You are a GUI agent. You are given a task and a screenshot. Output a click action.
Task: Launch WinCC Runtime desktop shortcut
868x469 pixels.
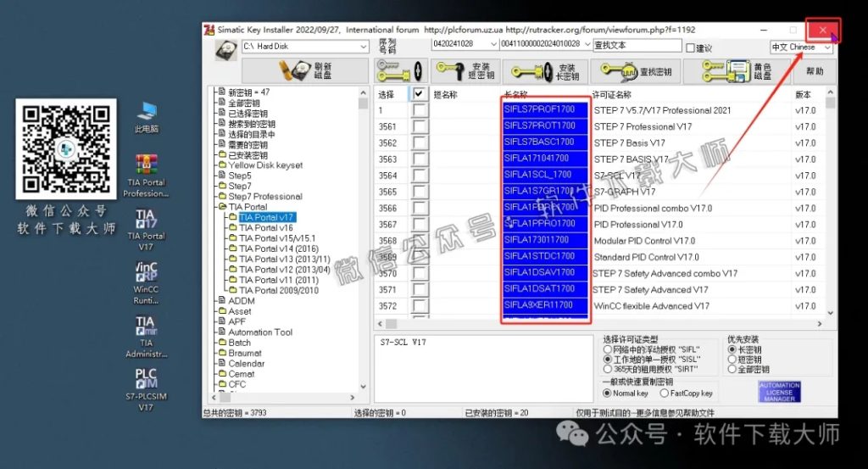pos(146,283)
